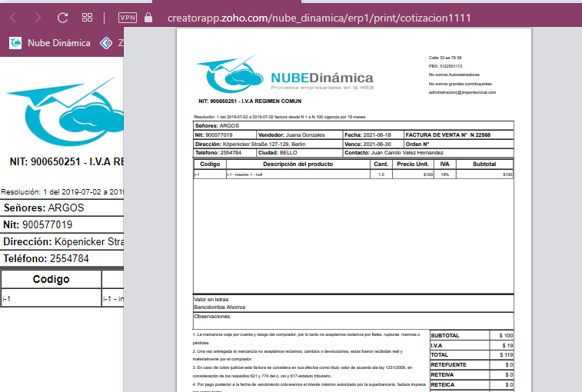
Task: Click 'Bancolombia Ahorros' text
Action: pyautogui.click(x=220, y=307)
